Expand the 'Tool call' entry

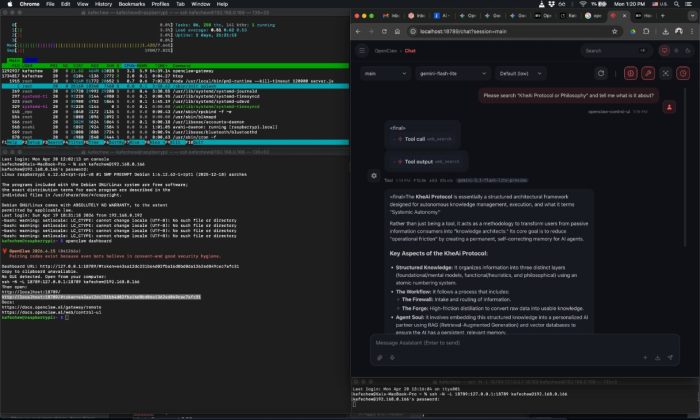[x=416, y=139]
